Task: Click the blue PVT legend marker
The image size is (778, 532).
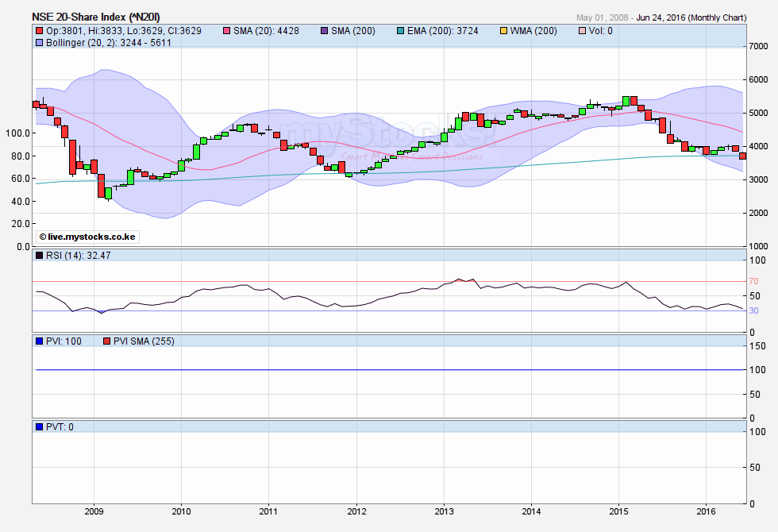Action: [40, 427]
